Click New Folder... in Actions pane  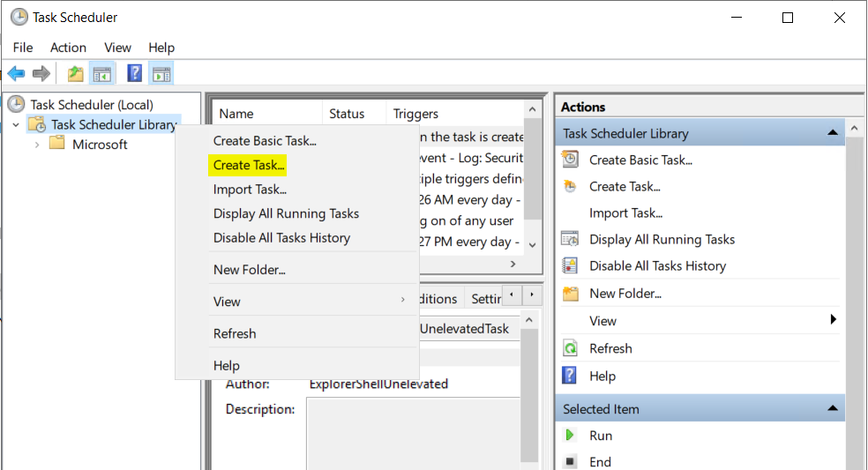(625, 294)
